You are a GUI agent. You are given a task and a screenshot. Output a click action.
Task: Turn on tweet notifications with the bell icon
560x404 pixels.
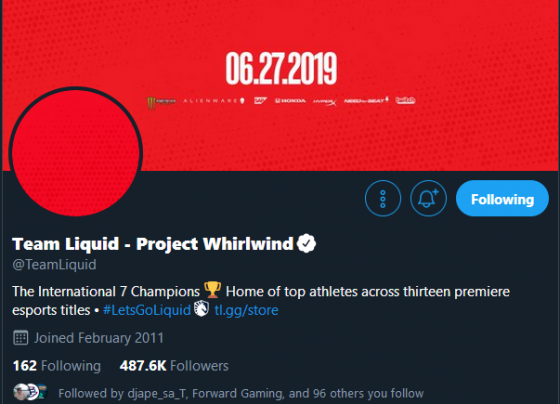click(428, 199)
